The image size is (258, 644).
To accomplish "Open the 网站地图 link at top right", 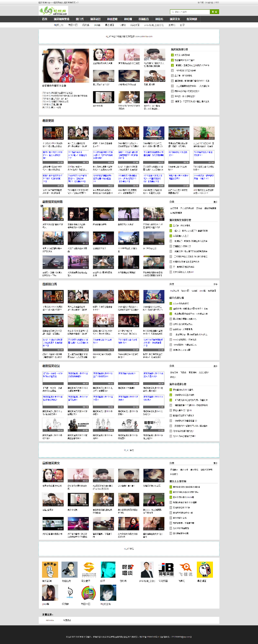I will [x=209, y=2].
